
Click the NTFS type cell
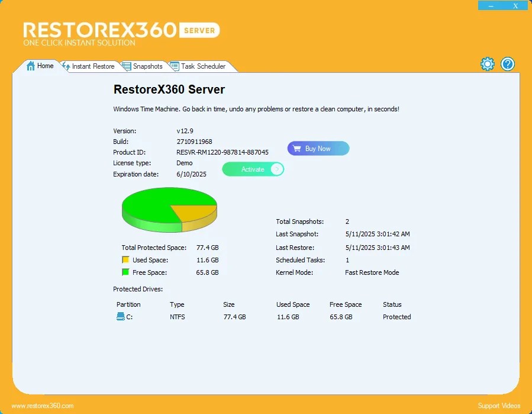177,317
